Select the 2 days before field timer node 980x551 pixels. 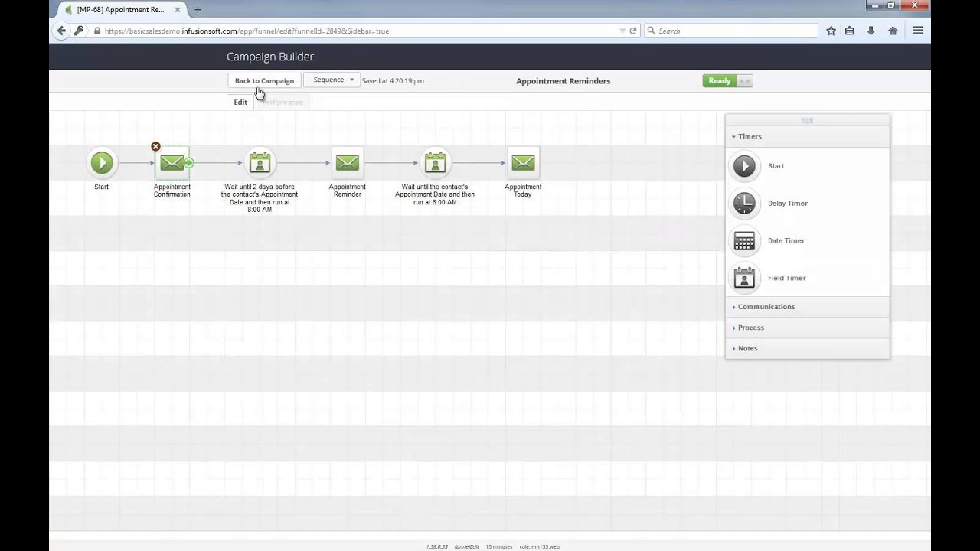pos(260,162)
